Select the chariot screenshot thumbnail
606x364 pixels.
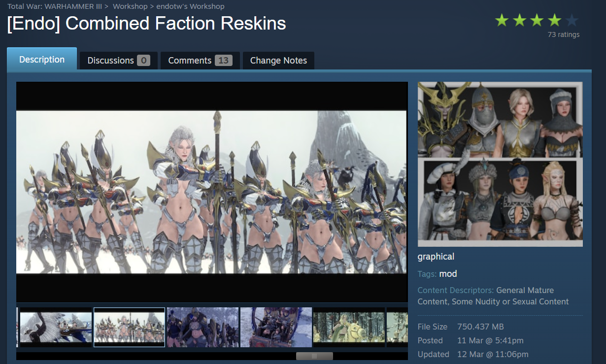tap(276, 328)
